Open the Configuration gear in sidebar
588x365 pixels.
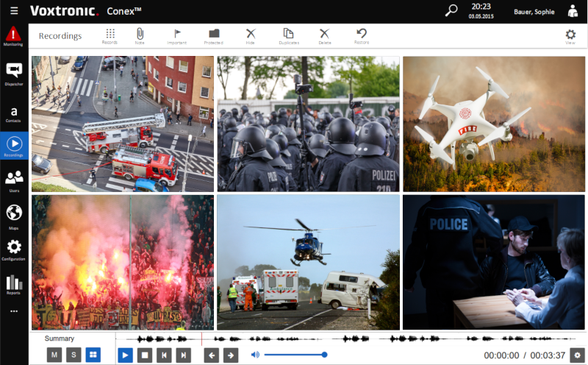tap(13, 250)
